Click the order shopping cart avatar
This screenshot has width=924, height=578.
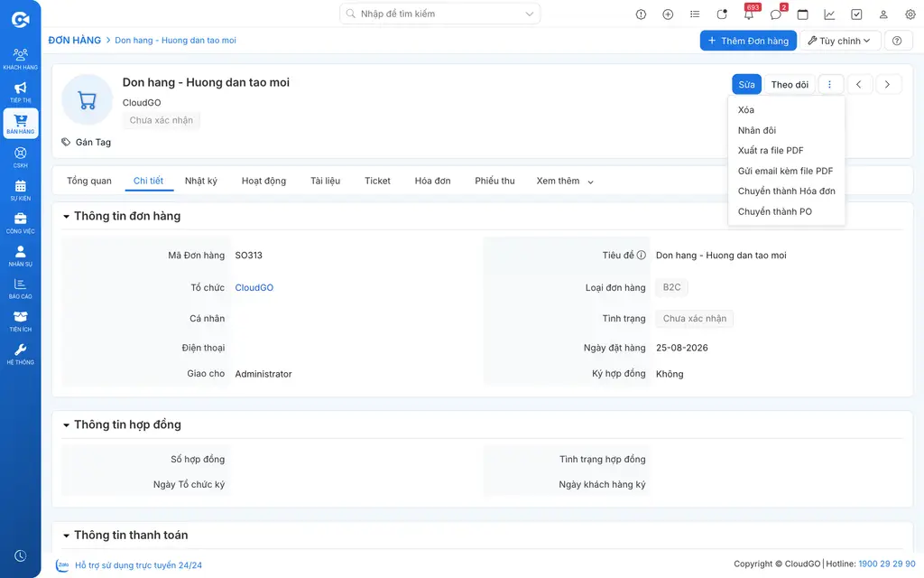click(88, 100)
